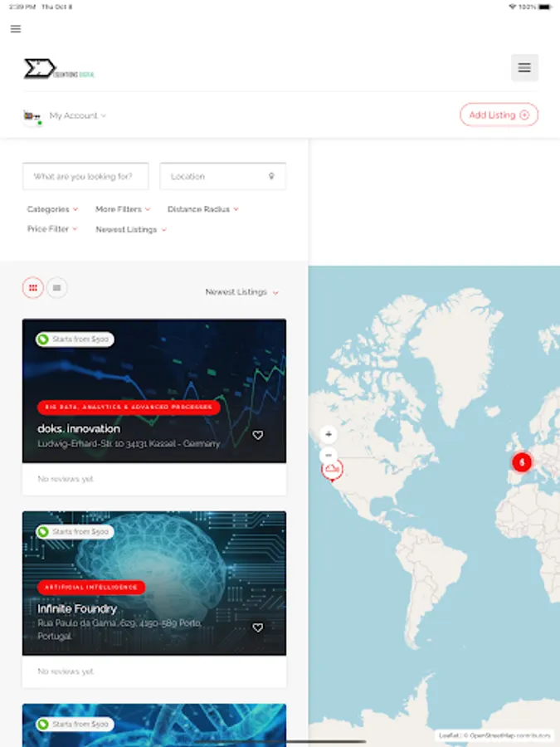
Task: Click the Rua Paulo da Gama address text
Action: [119, 630]
